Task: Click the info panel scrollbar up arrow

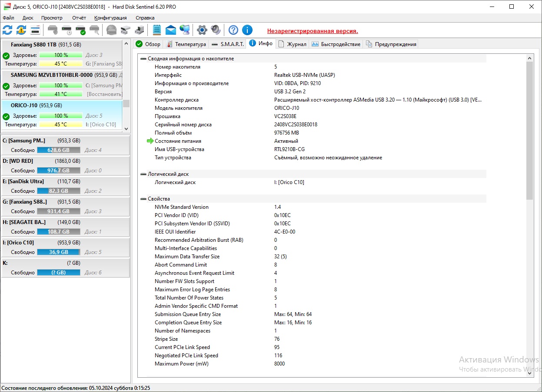Action: 529,58
